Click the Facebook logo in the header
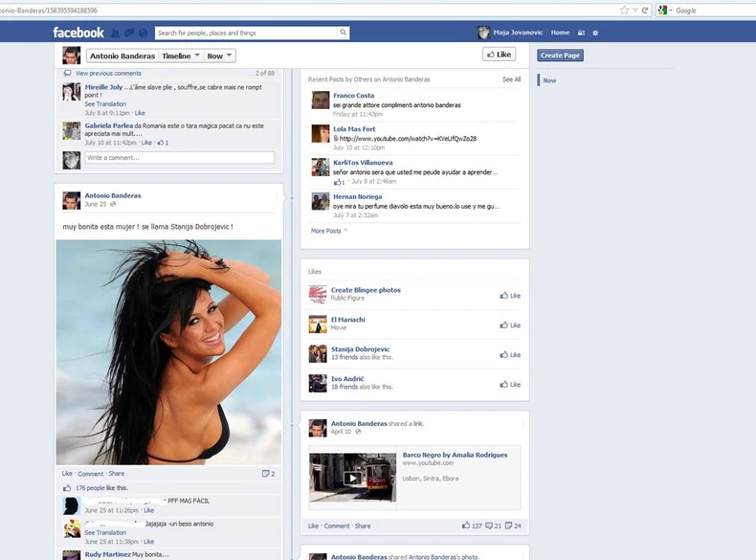Screen dimensions: 756x560 tap(78, 33)
